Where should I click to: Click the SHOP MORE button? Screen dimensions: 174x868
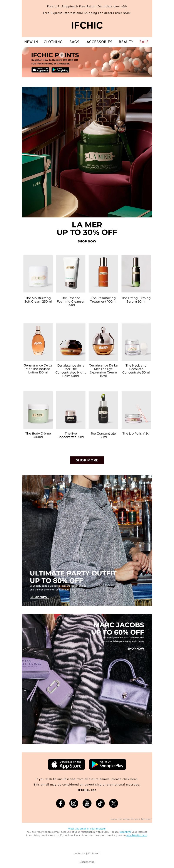(x=87, y=460)
